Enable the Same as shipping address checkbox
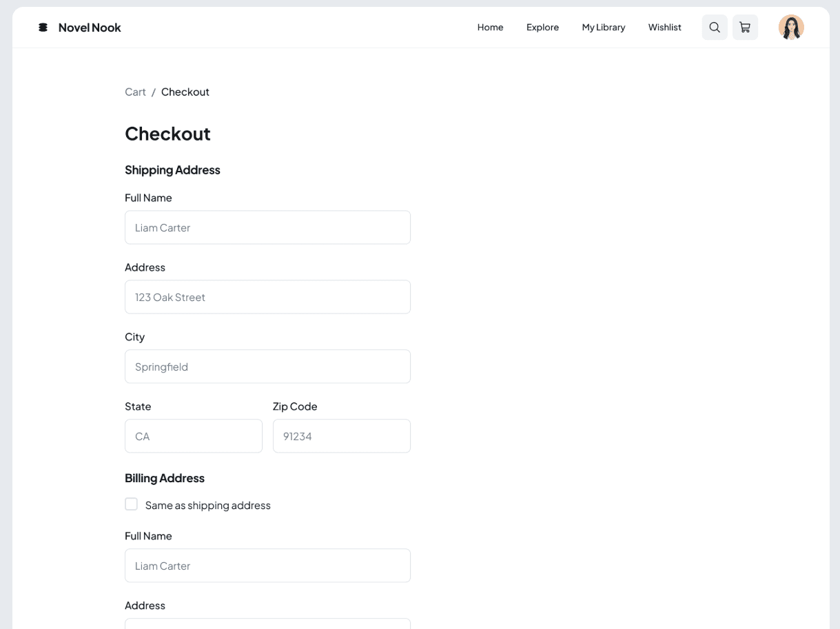Image resolution: width=840 pixels, height=629 pixels. pos(131,504)
